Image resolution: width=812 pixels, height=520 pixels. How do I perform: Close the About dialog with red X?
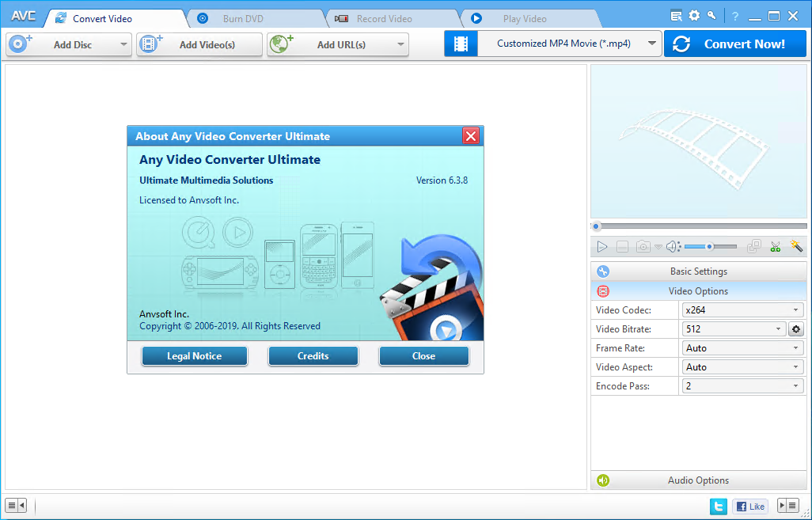pyautogui.click(x=471, y=135)
